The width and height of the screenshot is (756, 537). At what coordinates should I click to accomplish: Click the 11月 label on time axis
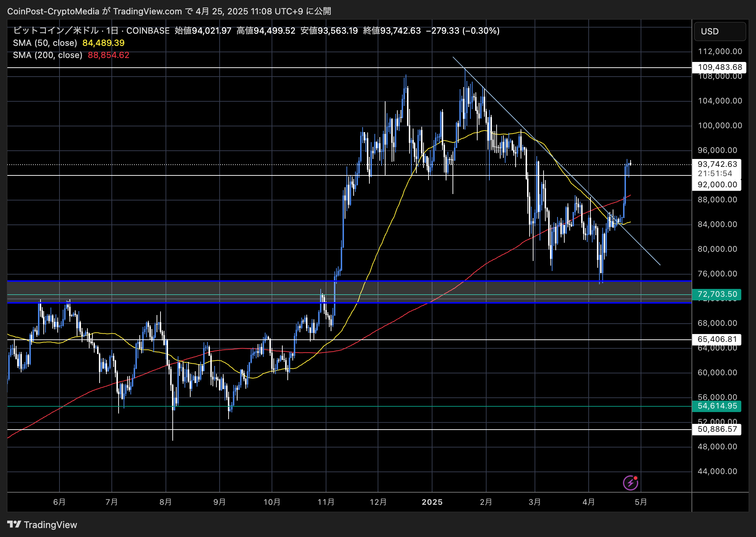(x=326, y=502)
